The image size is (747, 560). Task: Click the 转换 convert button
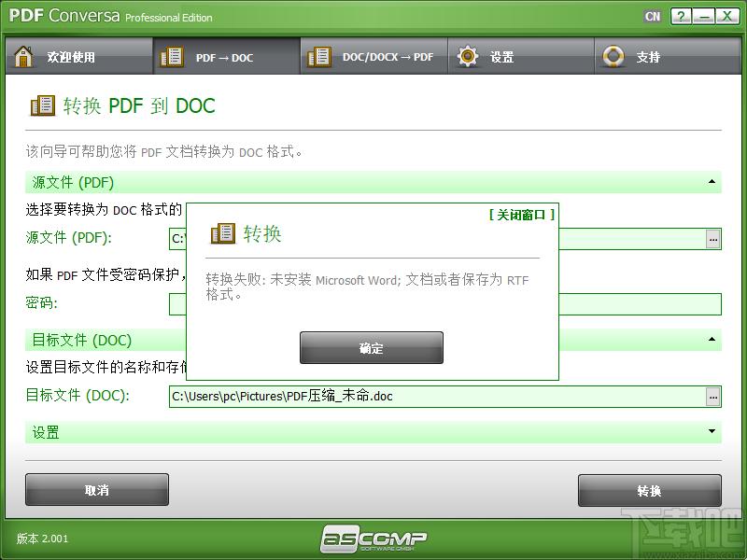pos(650,491)
